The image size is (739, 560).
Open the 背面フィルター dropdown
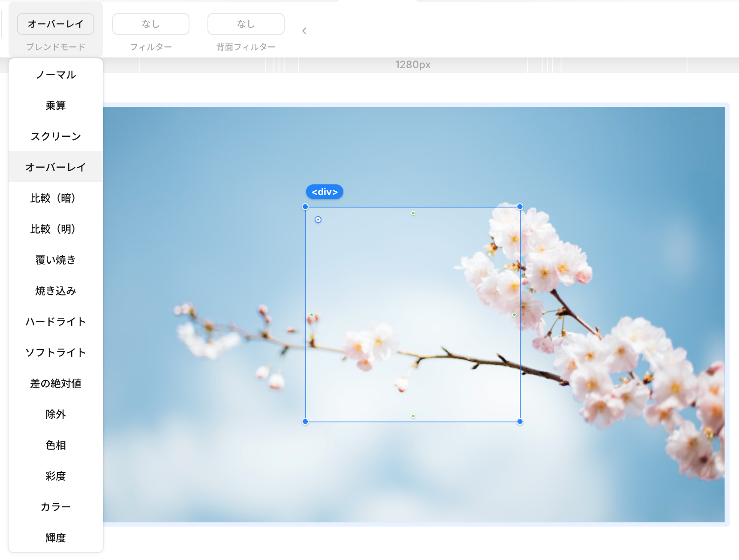(246, 24)
